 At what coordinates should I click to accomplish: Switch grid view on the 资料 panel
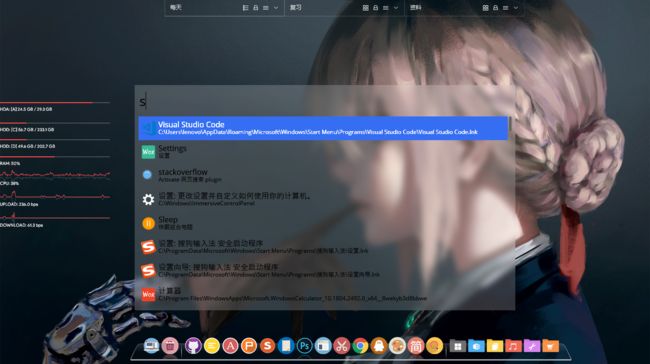click(x=485, y=8)
